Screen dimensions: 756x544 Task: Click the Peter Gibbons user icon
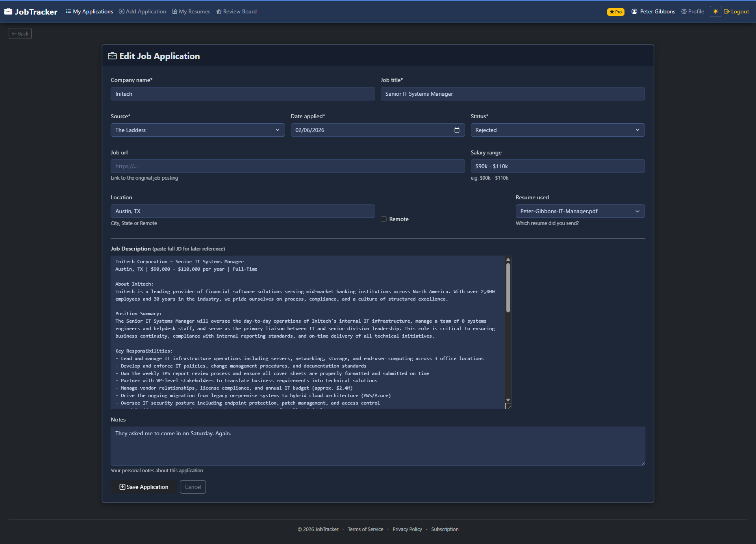tap(634, 11)
